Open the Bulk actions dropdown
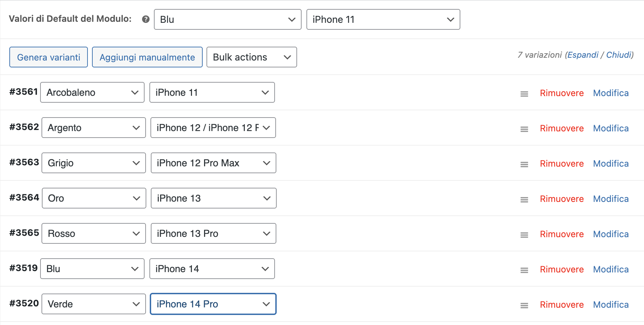The height and width of the screenshot is (325, 644). point(252,57)
